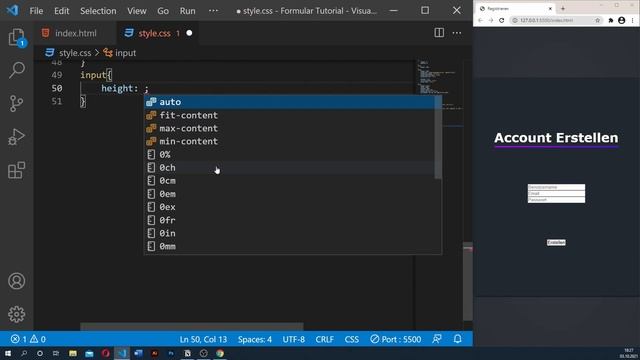The height and width of the screenshot is (360, 640).
Task: Bookmark the page with the star icon
Action: tap(598, 20)
